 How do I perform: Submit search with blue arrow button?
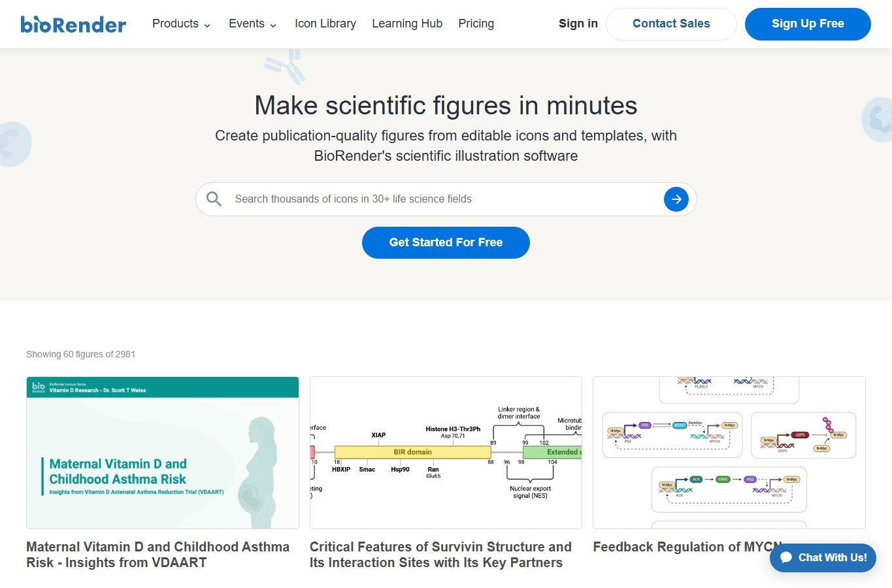676,199
